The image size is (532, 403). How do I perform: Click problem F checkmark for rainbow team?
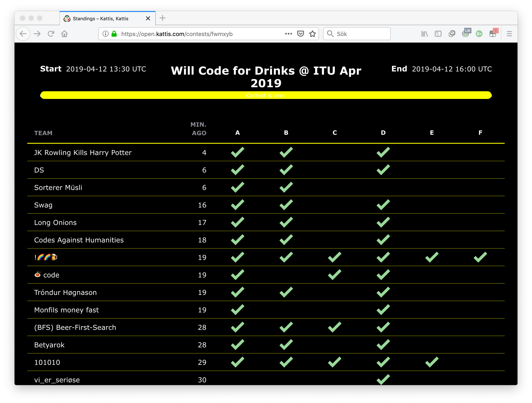click(x=480, y=257)
